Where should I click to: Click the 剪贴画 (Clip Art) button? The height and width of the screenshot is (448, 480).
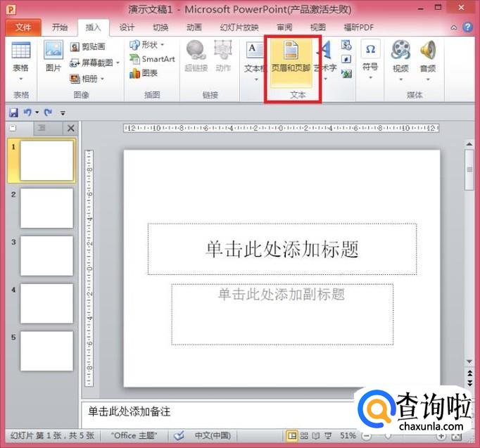coord(87,47)
